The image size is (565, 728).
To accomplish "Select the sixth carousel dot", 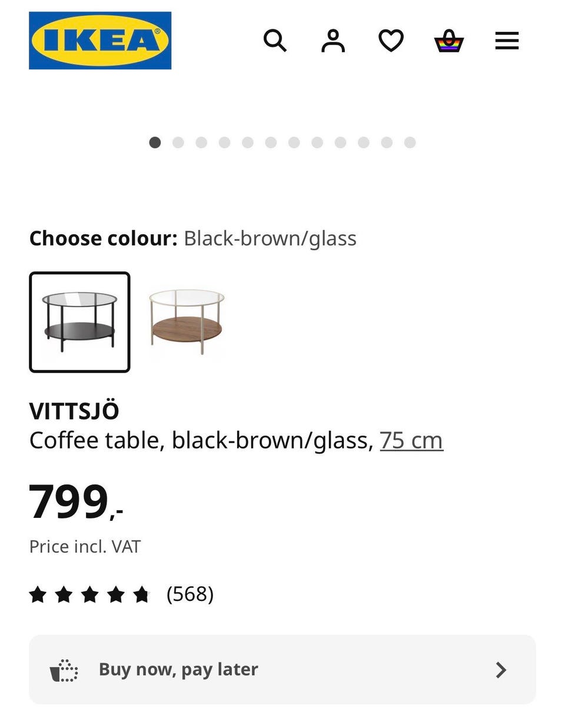I will tap(271, 142).
